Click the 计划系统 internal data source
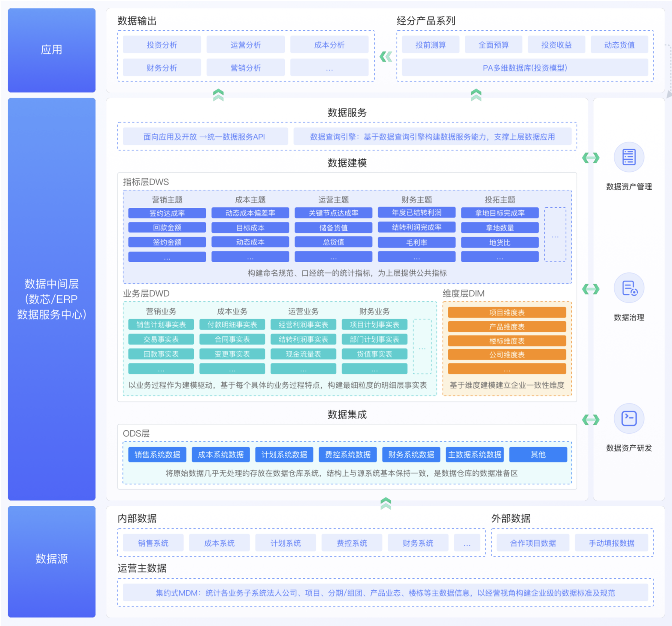The width and height of the screenshot is (672, 626). click(286, 543)
